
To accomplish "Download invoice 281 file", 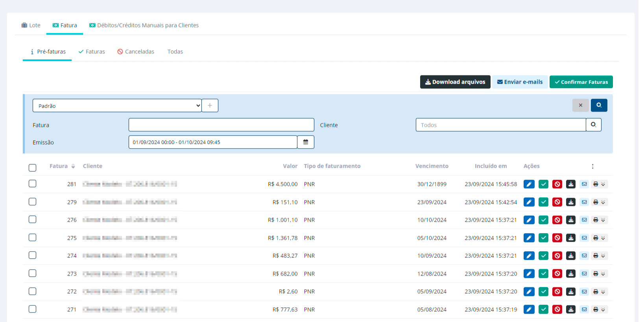I will point(571,184).
